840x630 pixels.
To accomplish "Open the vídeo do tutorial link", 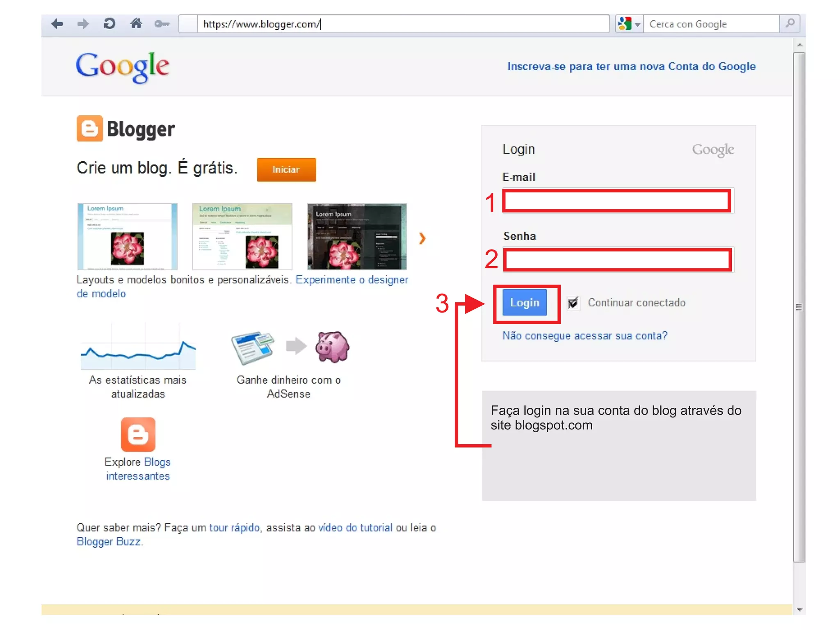I will (355, 527).
